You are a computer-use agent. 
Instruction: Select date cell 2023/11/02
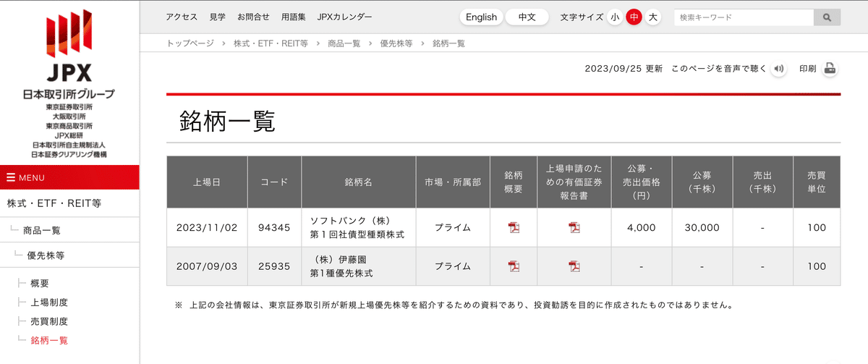point(207,227)
